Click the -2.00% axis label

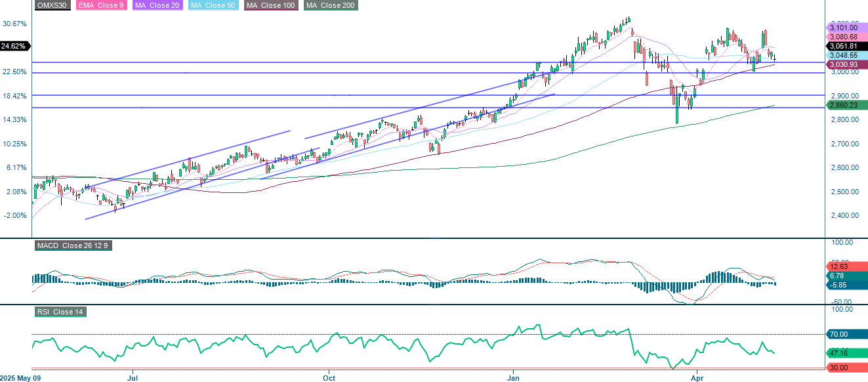point(14,215)
